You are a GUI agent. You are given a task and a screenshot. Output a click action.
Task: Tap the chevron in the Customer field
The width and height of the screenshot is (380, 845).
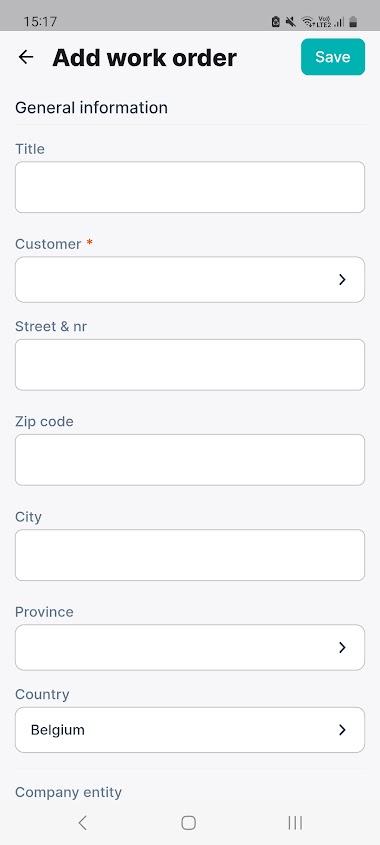[342, 279]
